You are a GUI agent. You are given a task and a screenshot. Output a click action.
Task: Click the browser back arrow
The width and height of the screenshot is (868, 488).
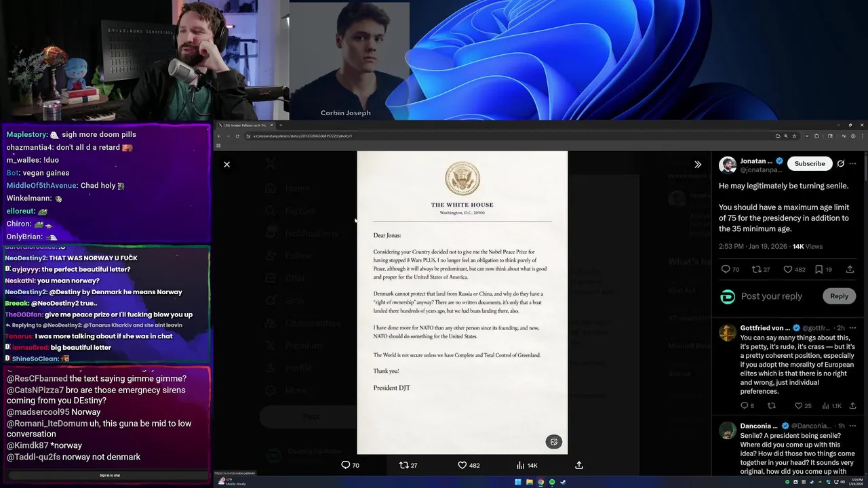219,136
